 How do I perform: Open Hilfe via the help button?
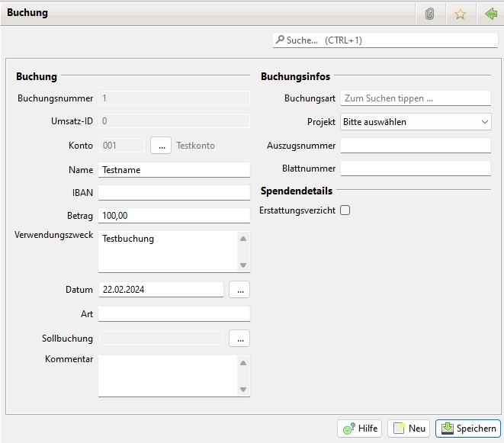[360, 429]
